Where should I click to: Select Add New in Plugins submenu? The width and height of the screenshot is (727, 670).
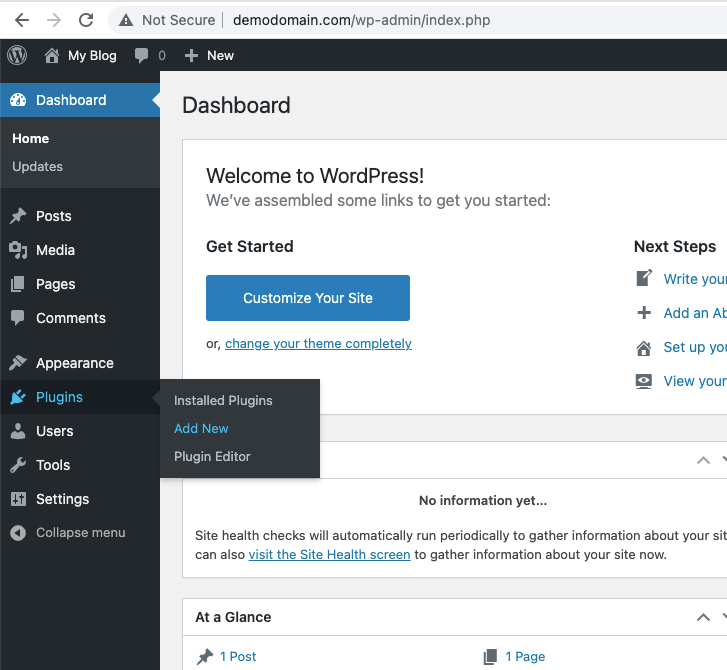(x=201, y=428)
